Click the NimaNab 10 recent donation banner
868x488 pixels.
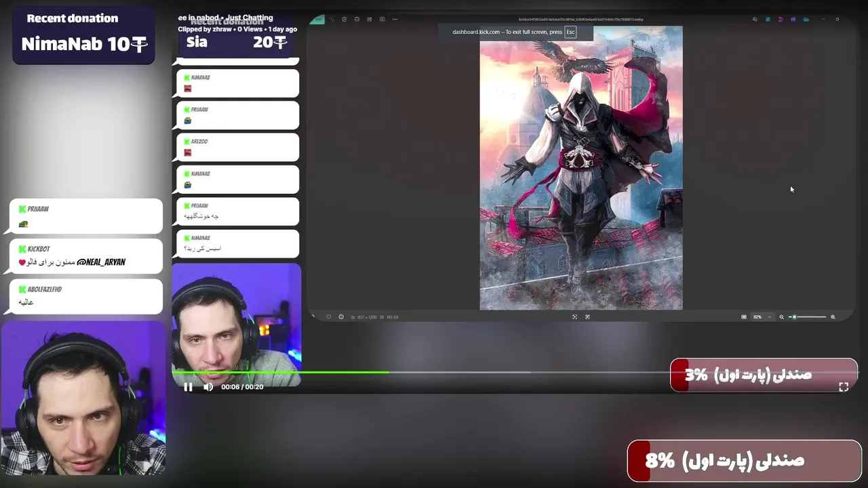click(x=83, y=36)
